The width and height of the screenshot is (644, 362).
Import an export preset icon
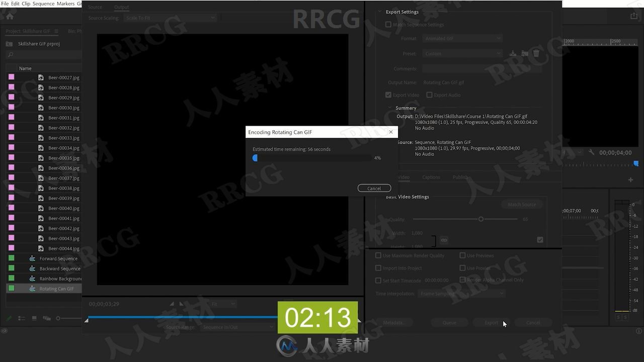525,53
